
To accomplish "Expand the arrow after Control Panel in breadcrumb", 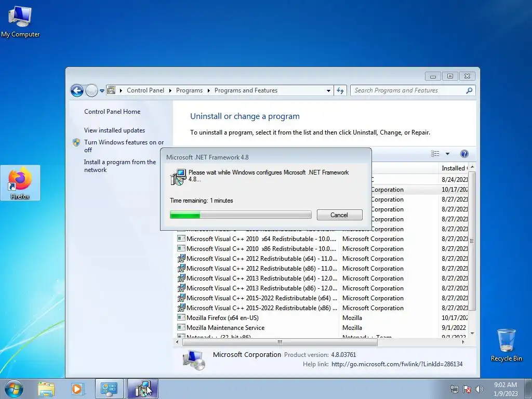I will [170, 90].
